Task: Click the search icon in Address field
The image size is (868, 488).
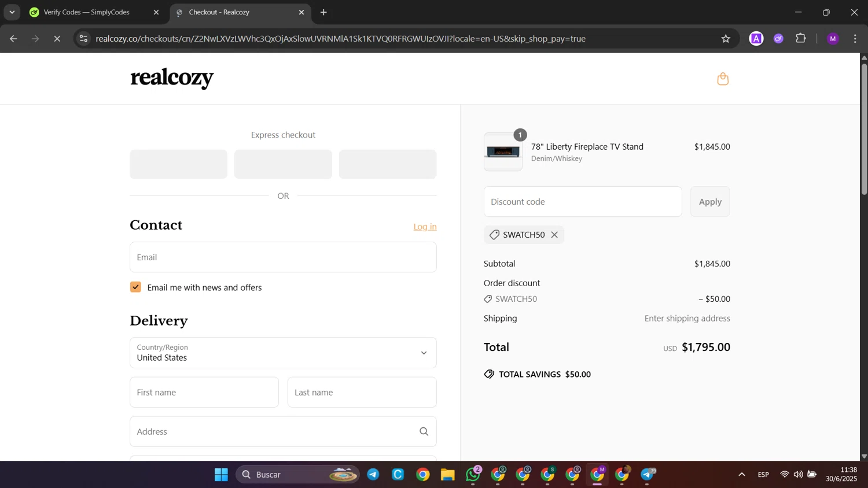Action: [424, 431]
